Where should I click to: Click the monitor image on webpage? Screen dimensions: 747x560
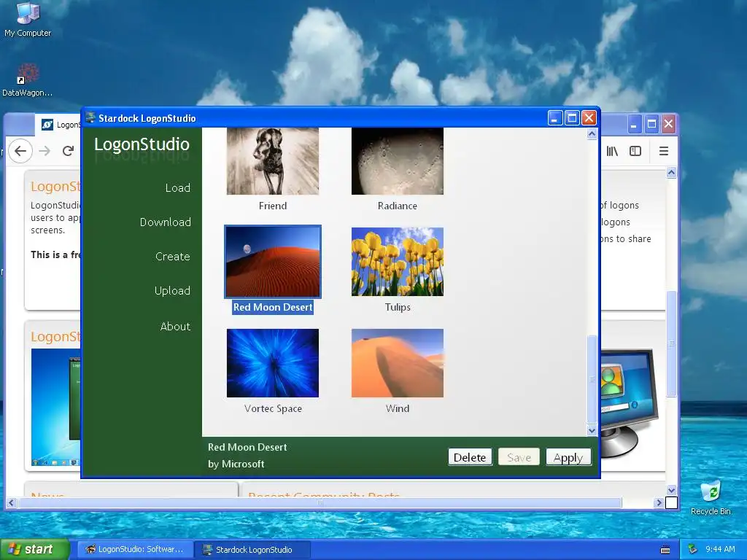[628, 402]
